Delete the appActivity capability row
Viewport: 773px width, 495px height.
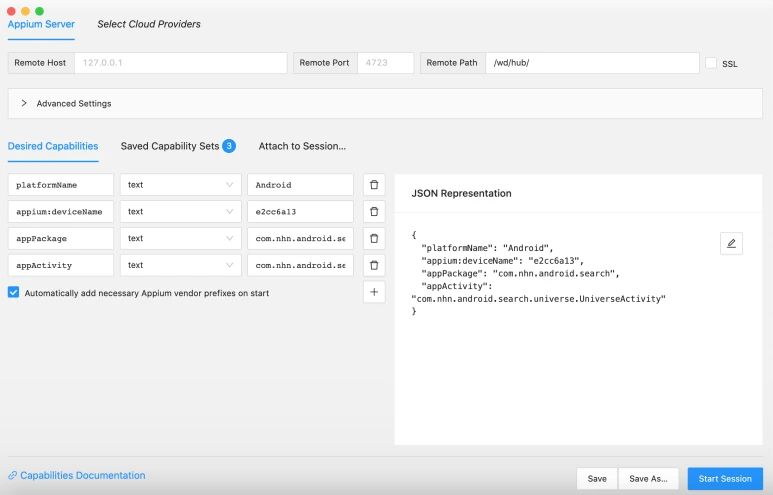374,265
